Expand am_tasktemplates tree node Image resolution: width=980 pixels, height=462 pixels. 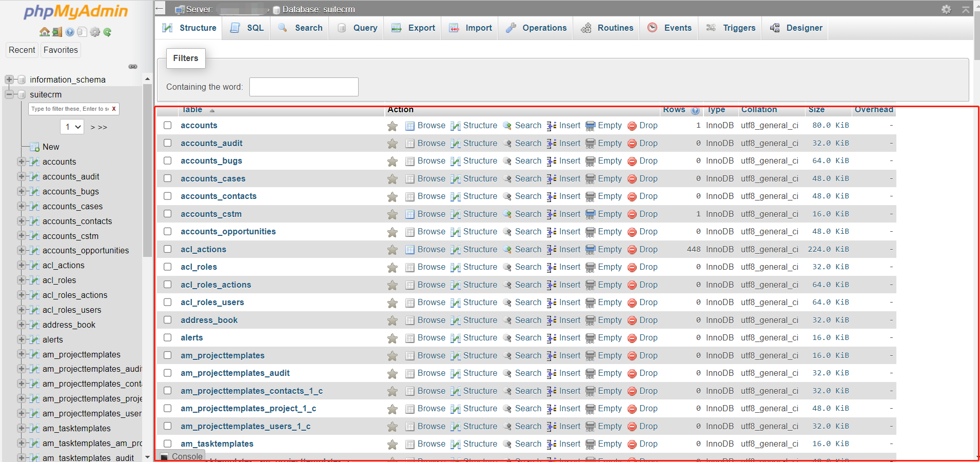(22, 428)
